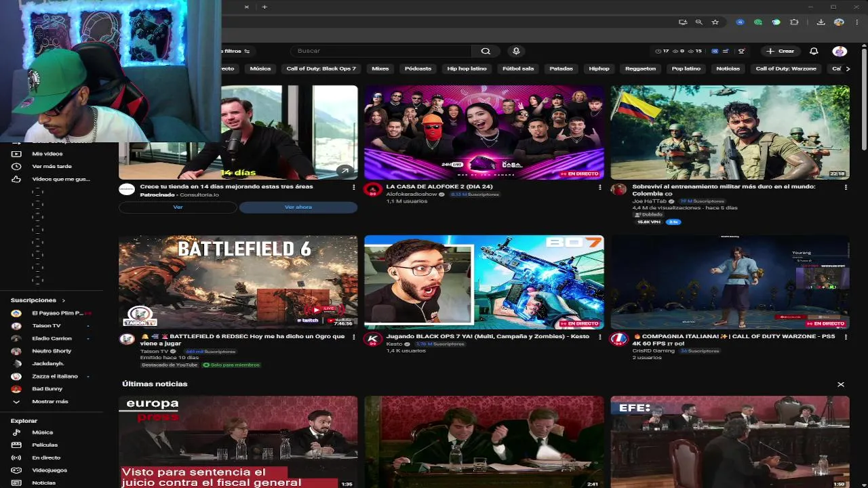Screen dimensions: 868x488
Task: Open Chrome downloads icon
Action: coord(821,22)
